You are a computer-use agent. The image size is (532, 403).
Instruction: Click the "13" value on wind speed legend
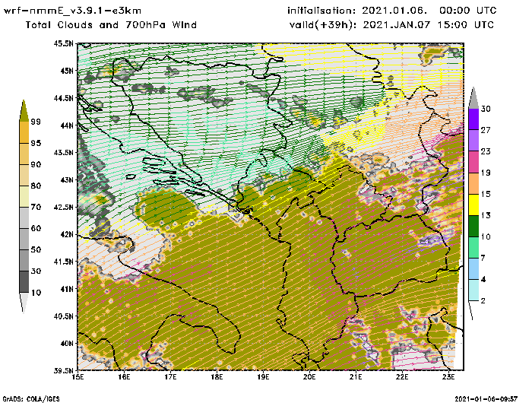click(486, 215)
